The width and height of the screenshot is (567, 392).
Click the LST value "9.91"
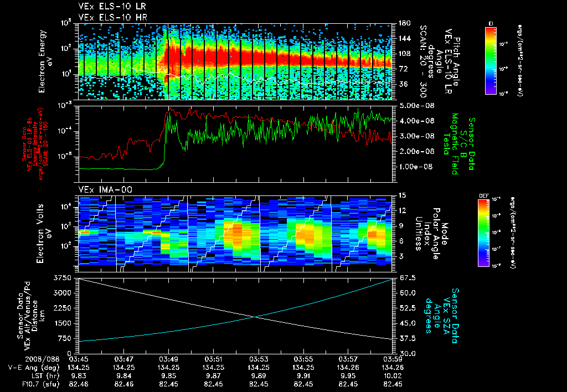coord(303,376)
